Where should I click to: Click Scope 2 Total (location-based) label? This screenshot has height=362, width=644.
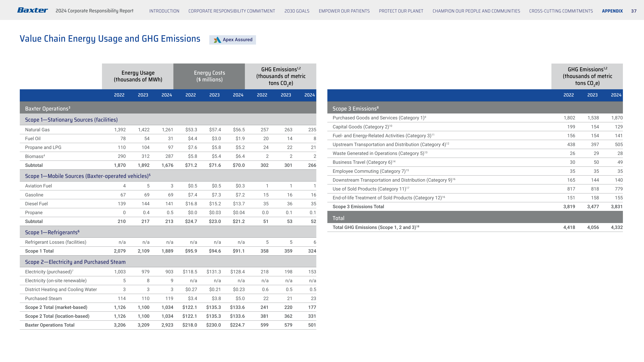(x=57, y=316)
